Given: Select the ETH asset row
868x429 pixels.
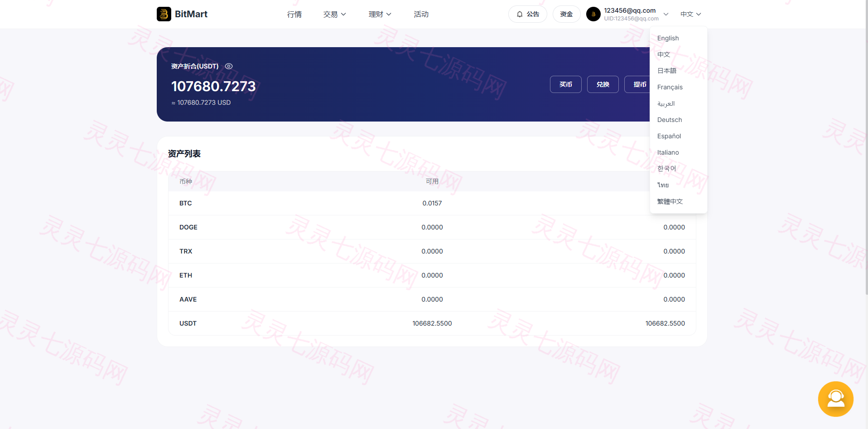Looking at the screenshot, I should pyautogui.click(x=432, y=275).
